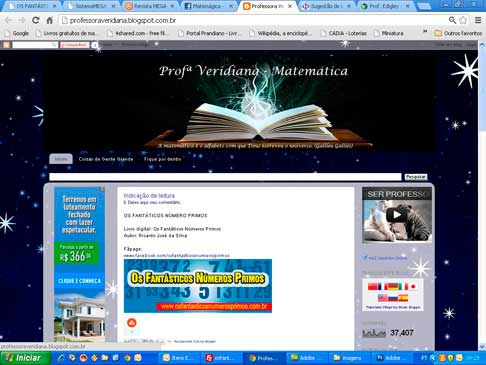This screenshot has height=365, width=486.
Task: Translate blog with the Germany flag
Action: 393,286
